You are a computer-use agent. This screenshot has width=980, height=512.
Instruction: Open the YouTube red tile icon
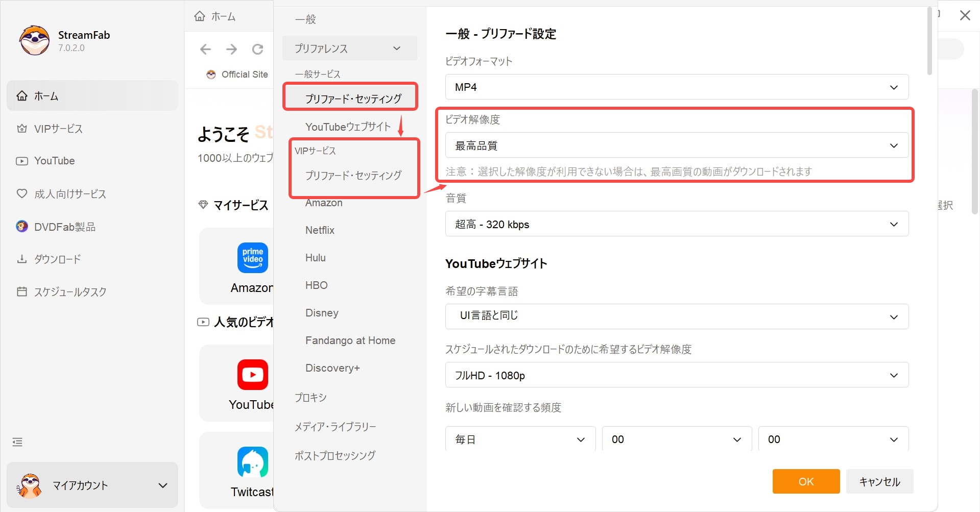click(x=253, y=375)
